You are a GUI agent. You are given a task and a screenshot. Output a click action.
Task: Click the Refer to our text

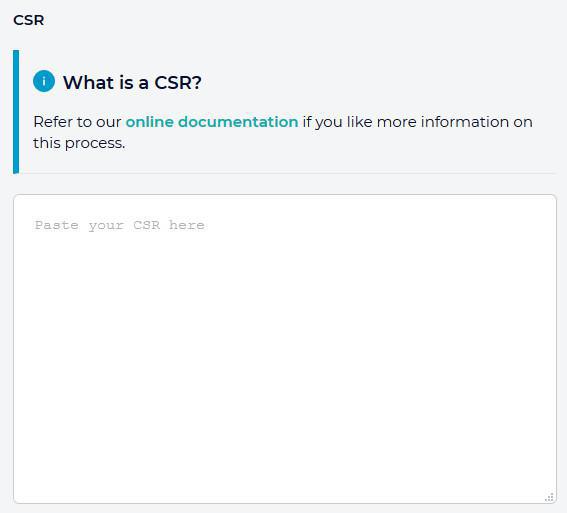pyautogui.click(x=77, y=122)
